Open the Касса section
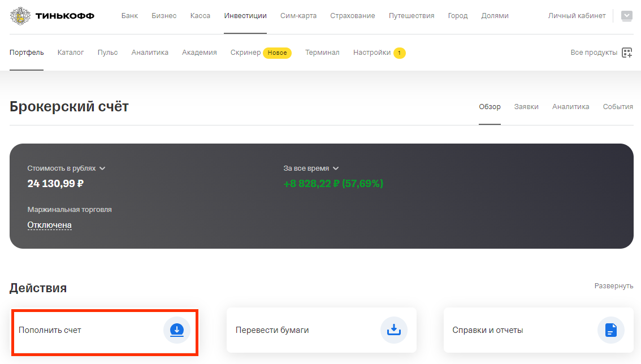Viewport: 641px width, 364px height. [200, 16]
